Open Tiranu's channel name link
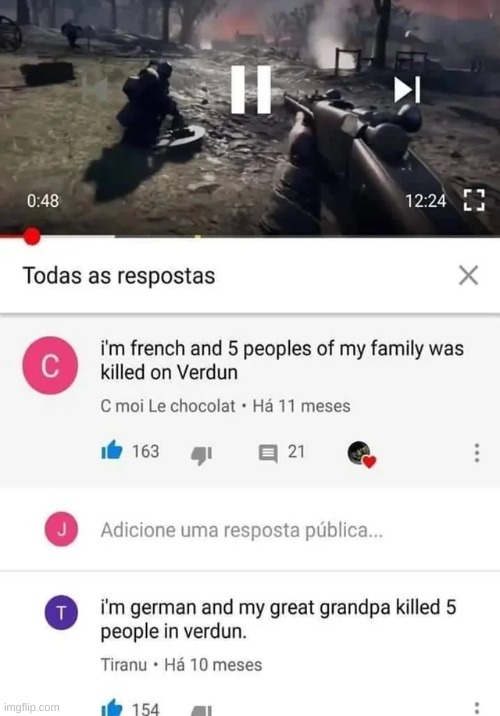Image resolution: width=500 pixels, height=716 pixels. pyautogui.click(x=124, y=665)
